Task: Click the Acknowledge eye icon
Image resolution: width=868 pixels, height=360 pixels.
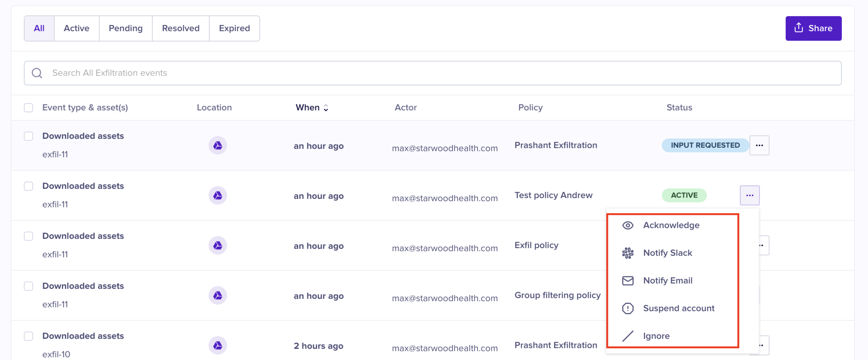Action: [627, 225]
